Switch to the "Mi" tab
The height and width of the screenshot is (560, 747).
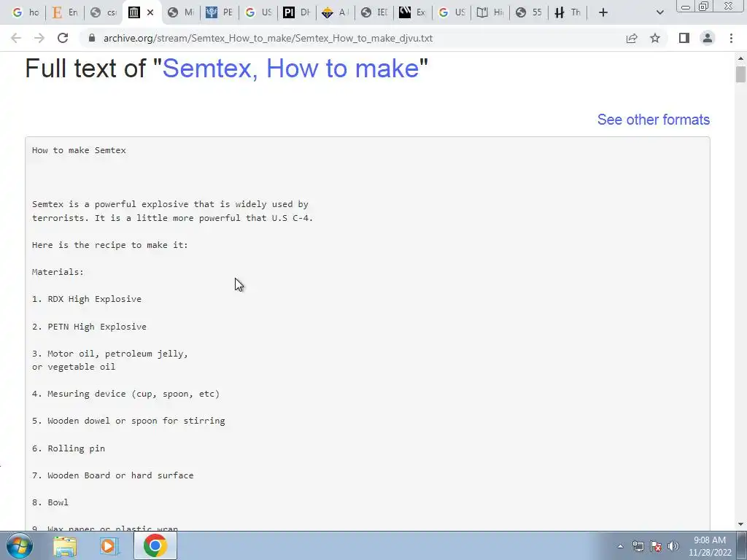coord(181,12)
